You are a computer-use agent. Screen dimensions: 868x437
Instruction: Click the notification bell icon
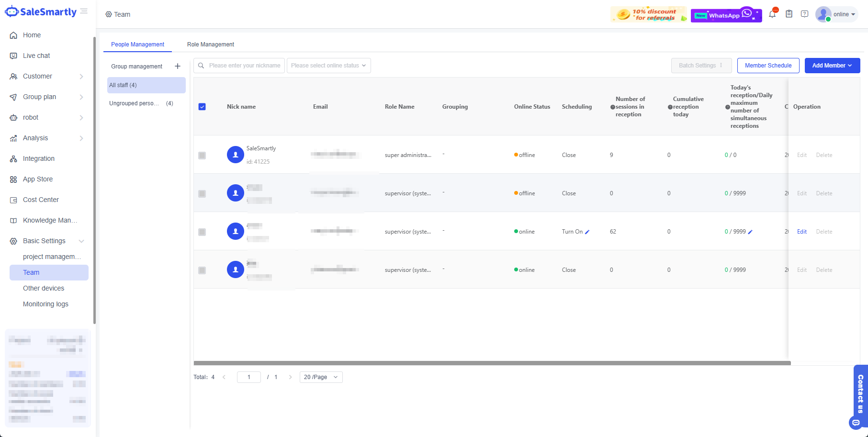772,14
